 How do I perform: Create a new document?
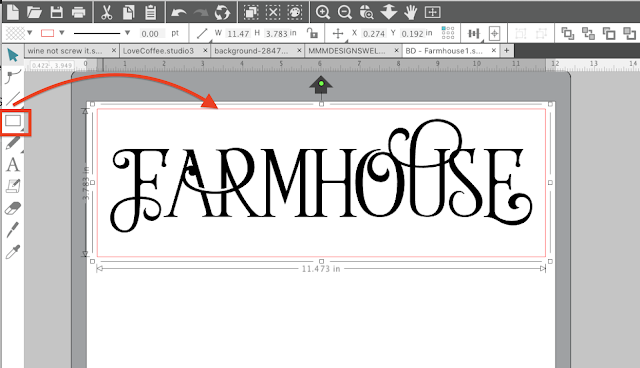tap(13, 12)
